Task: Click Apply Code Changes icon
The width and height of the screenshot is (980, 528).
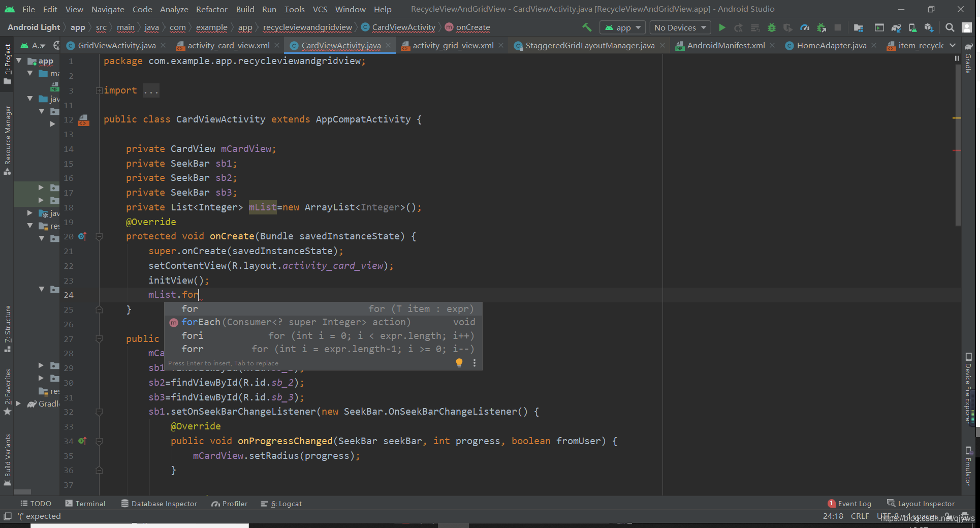Action: 755,27
